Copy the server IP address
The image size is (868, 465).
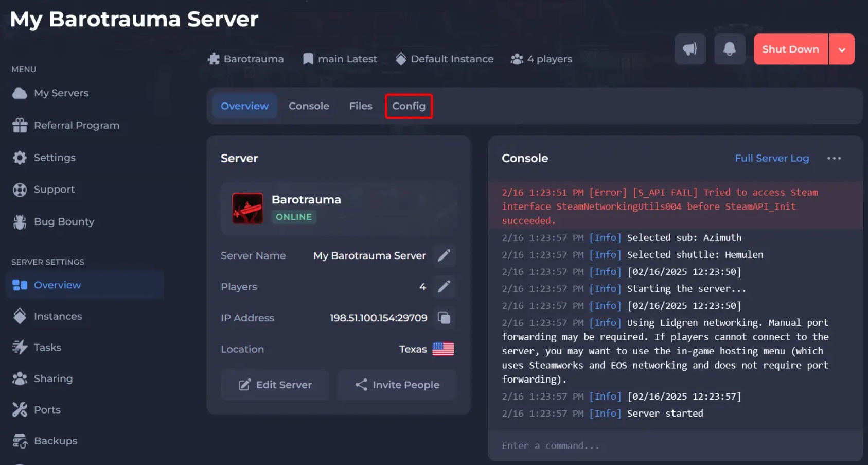(444, 318)
